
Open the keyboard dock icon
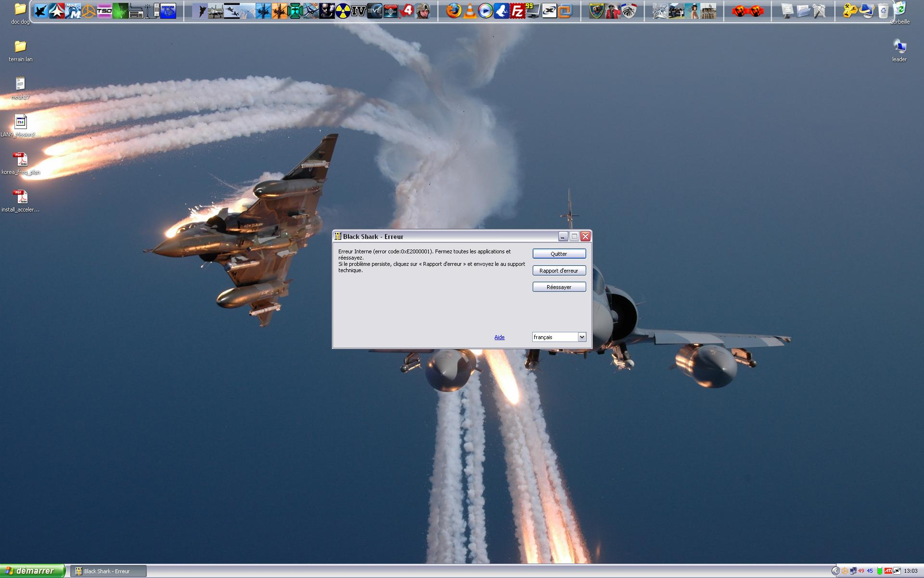coord(136,11)
